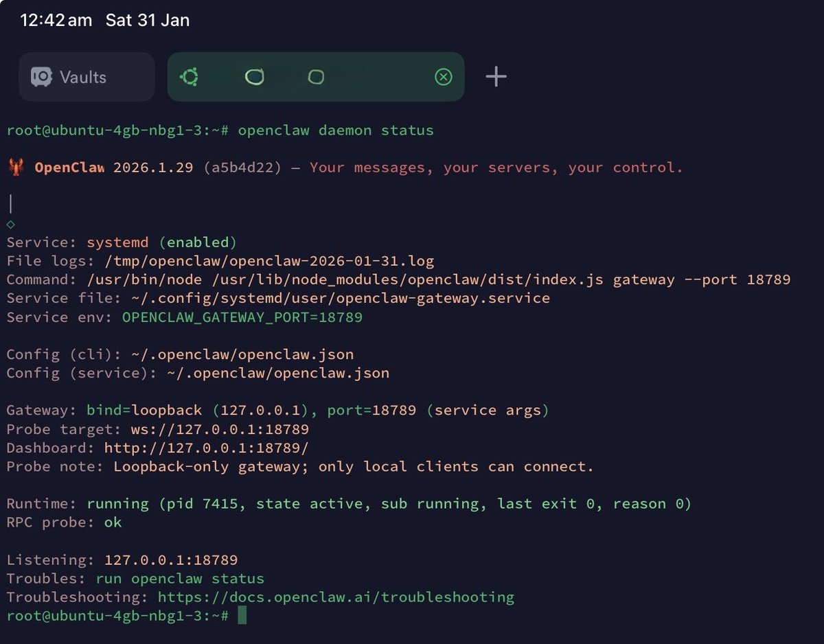Add a new tab with the plus button
This screenshot has width=824, height=644.
496,77
